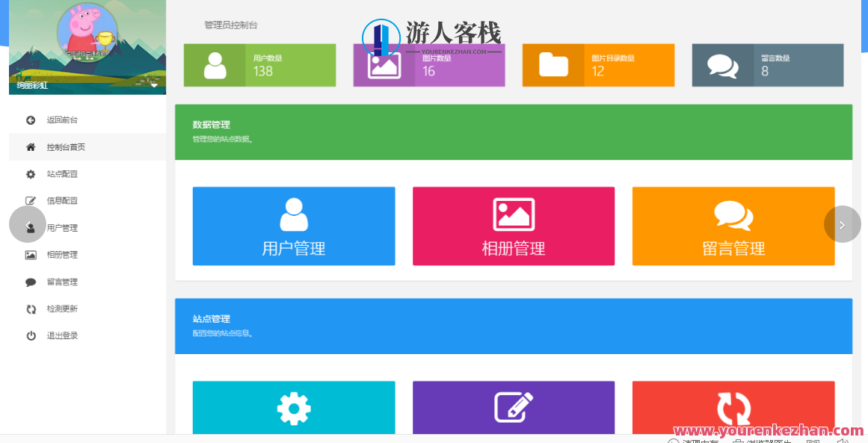Click the back-arrow icon beside 返回前台
Viewport: 868px width, 443px height.
tap(30, 120)
